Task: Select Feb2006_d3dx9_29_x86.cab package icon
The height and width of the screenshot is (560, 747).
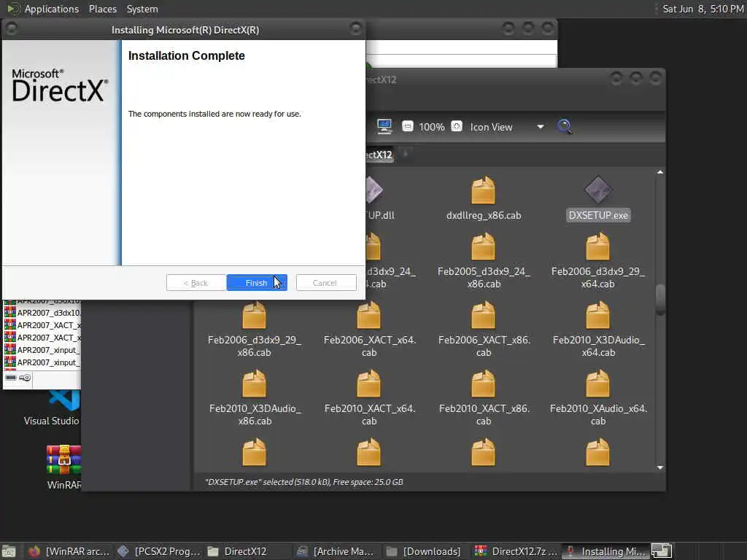Action: point(254,315)
